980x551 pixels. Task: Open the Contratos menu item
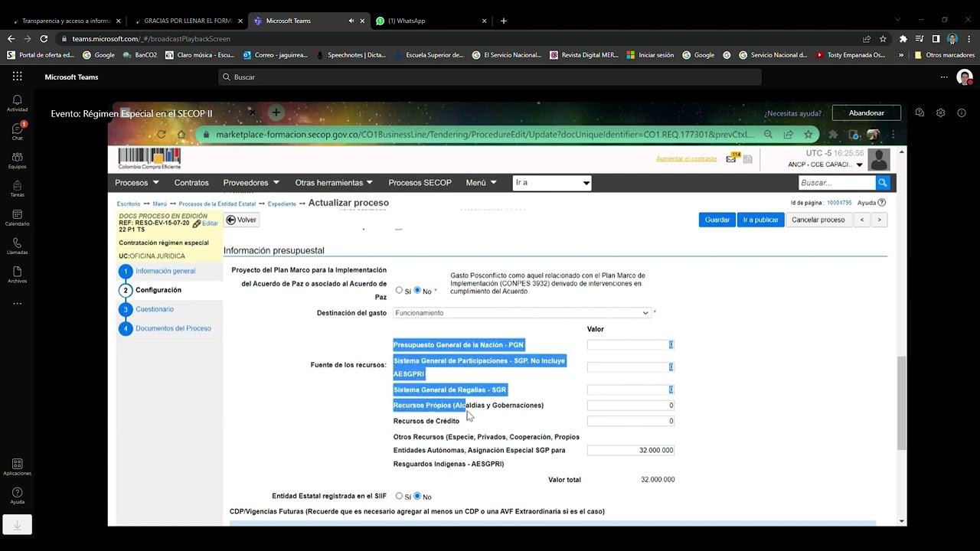[191, 183]
